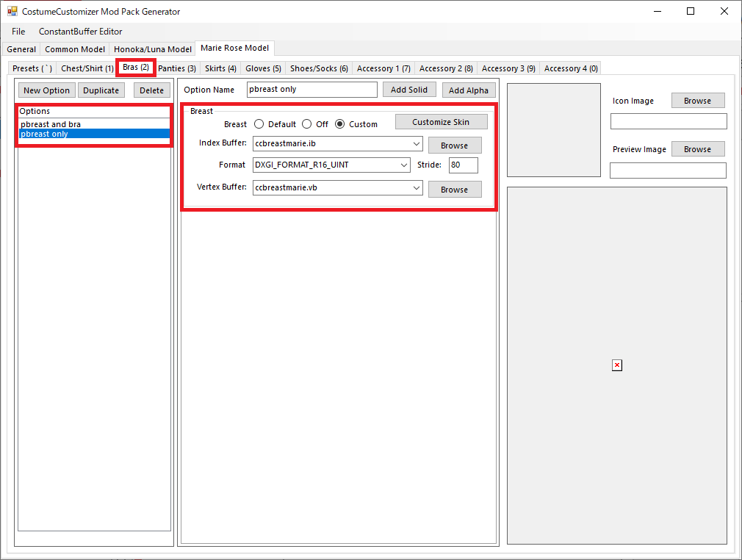The image size is (742, 560).
Task: Open the Presets (`) tab
Action: [x=32, y=68]
